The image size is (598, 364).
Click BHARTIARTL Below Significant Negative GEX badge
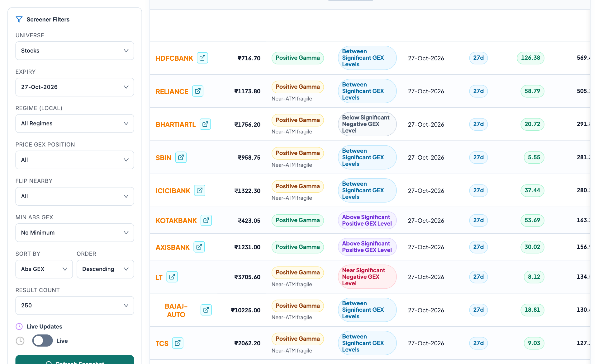click(x=367, y=124)
